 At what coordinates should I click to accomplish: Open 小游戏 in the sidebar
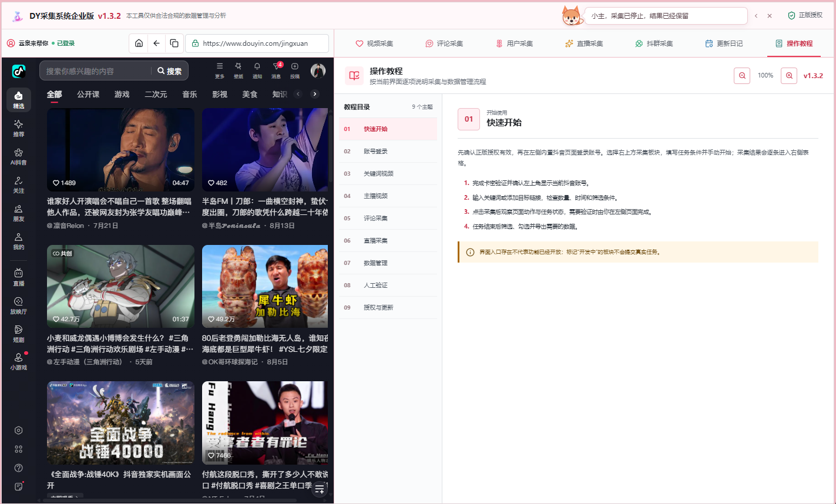pos(19,361)
